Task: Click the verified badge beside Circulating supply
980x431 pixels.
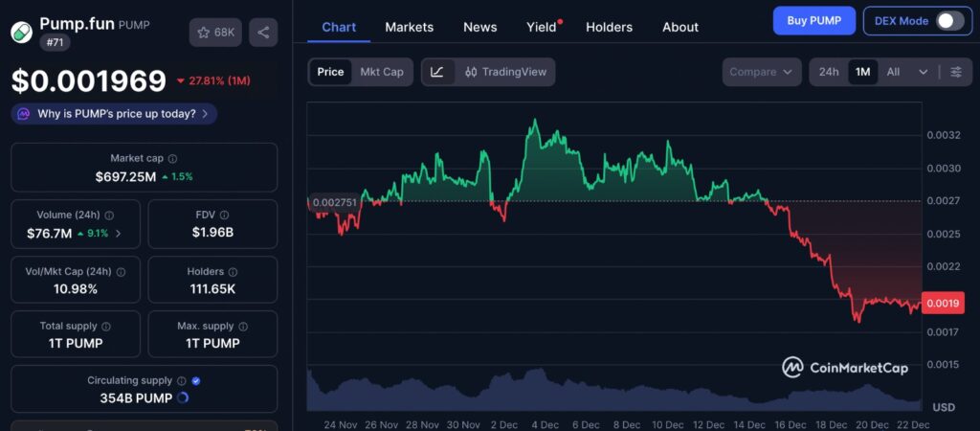Action: tap(196, 381)
